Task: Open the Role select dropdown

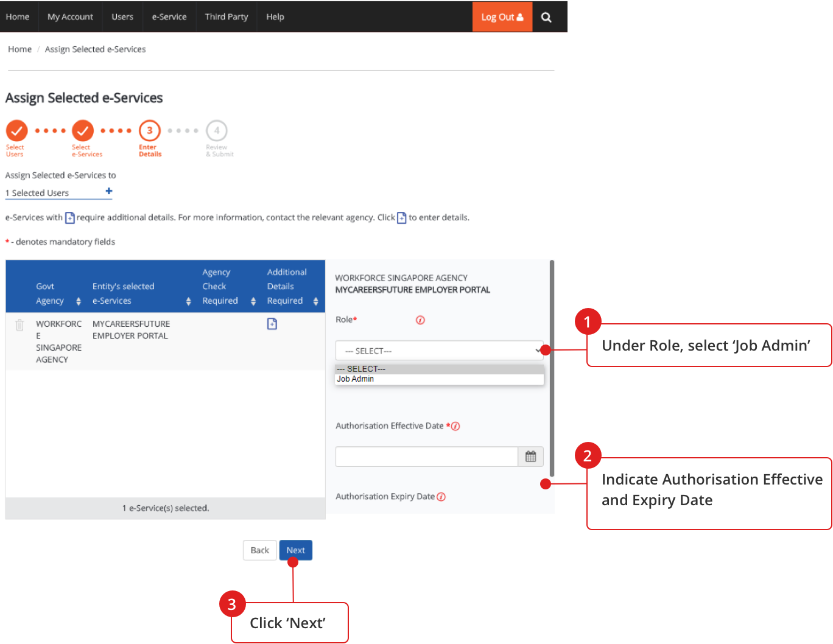Action: [x=438, y=351]
